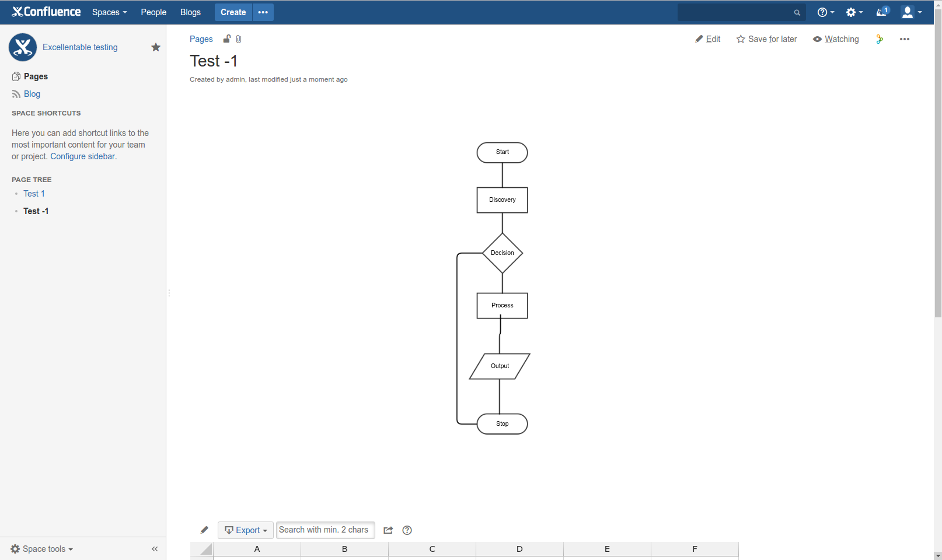The height and width of the screenshot is (560, 942).
Task: Open page attachments via the paperclip icon
Action: click(238, 38)
